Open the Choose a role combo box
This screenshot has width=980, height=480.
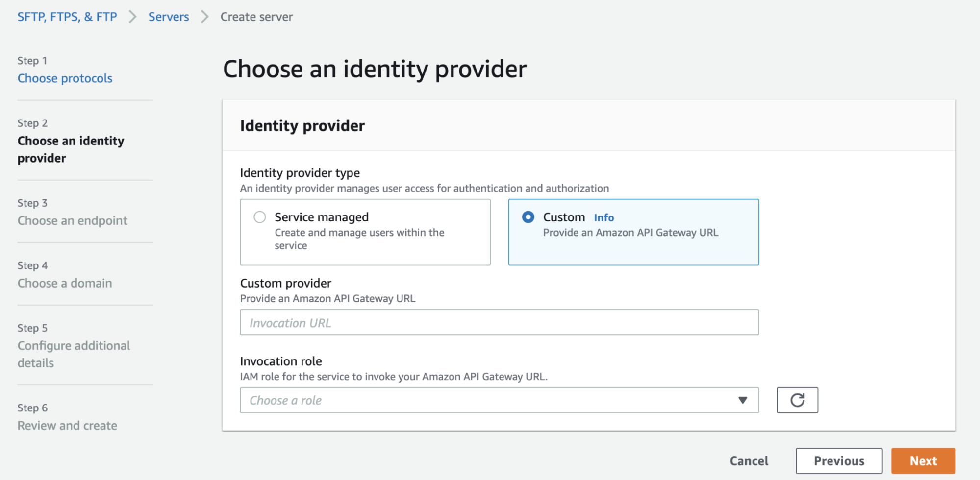point(490,400)
